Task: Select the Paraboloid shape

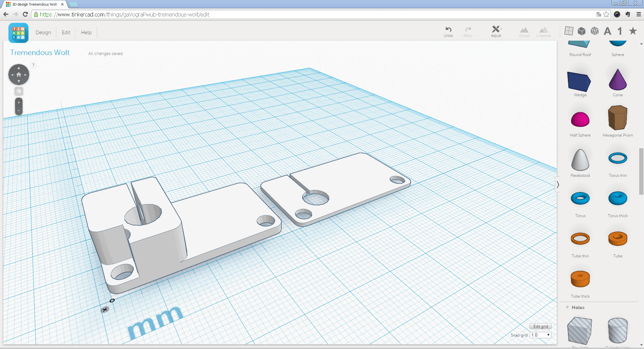Action: (x=580, y=160)
